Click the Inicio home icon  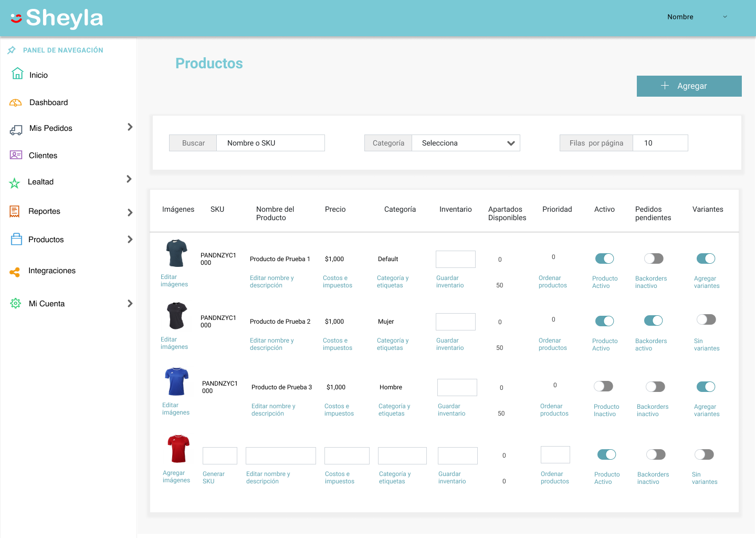point(17,74)
